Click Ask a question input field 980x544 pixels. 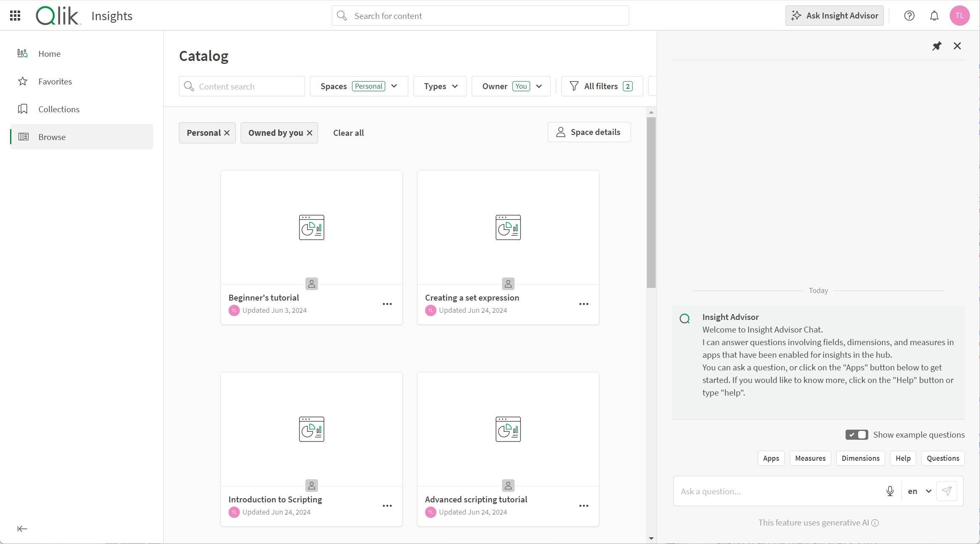pyautogui.click(x=778, y=491)
